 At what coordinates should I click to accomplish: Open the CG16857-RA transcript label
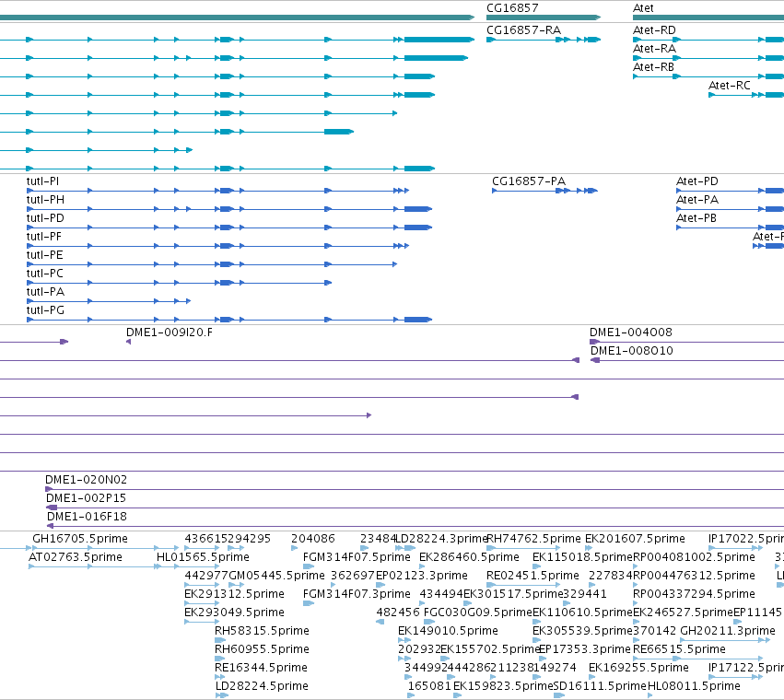click(523, 30)
